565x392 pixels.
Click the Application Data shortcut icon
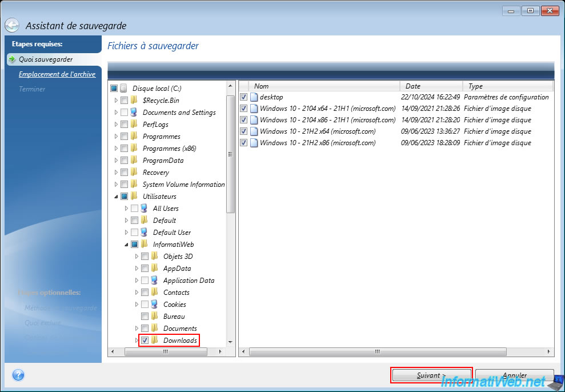155,281
